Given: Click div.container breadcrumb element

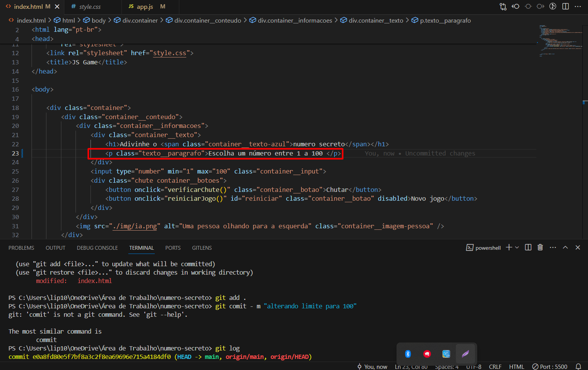Looking at the screenshot, I should coord(136,20).
